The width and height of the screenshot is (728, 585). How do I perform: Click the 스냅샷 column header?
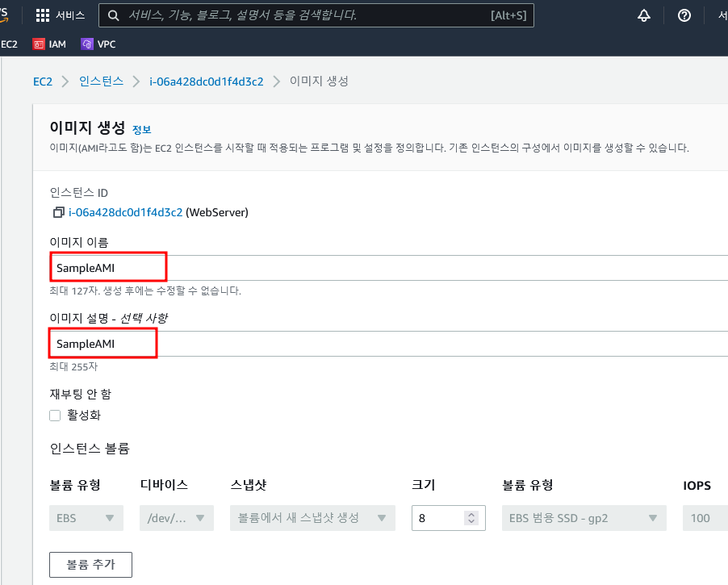click(x=249, y=485)
